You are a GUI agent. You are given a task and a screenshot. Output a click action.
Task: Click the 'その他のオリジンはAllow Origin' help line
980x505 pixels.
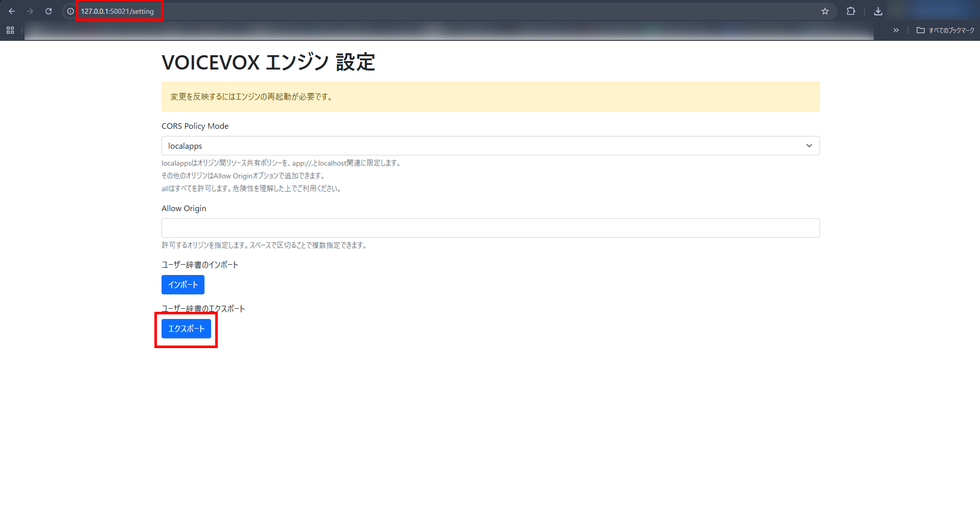click(x=244, y=176)
